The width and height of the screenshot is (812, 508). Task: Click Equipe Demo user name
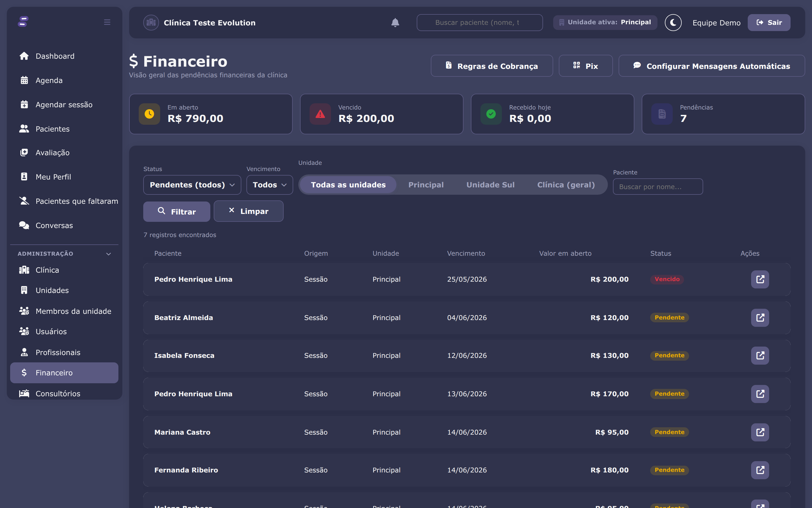coord(716,23)
